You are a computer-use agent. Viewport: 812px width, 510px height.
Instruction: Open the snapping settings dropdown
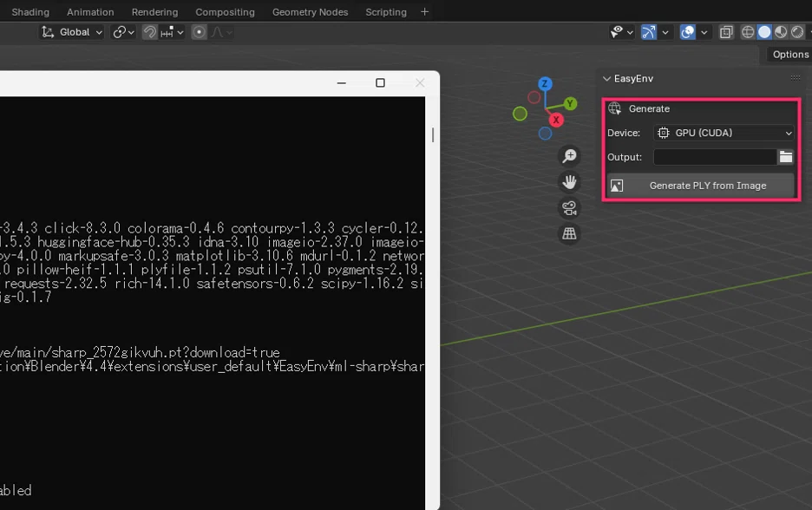point(172,32)
